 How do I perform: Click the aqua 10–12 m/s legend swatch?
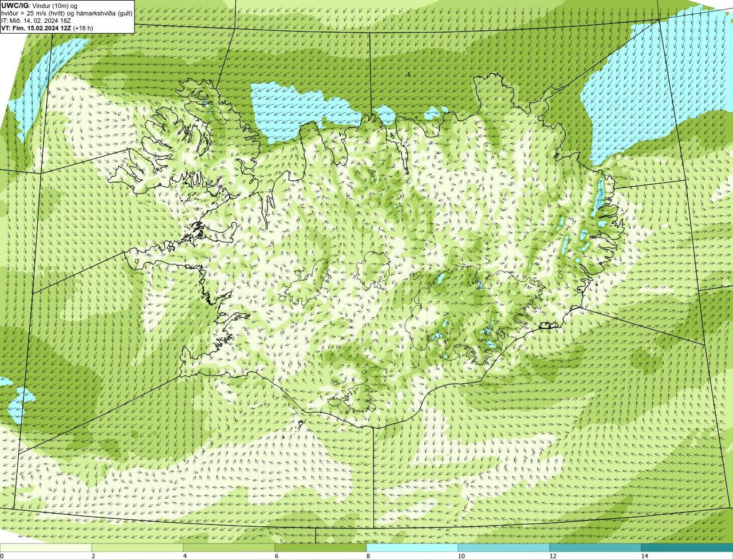504,547
